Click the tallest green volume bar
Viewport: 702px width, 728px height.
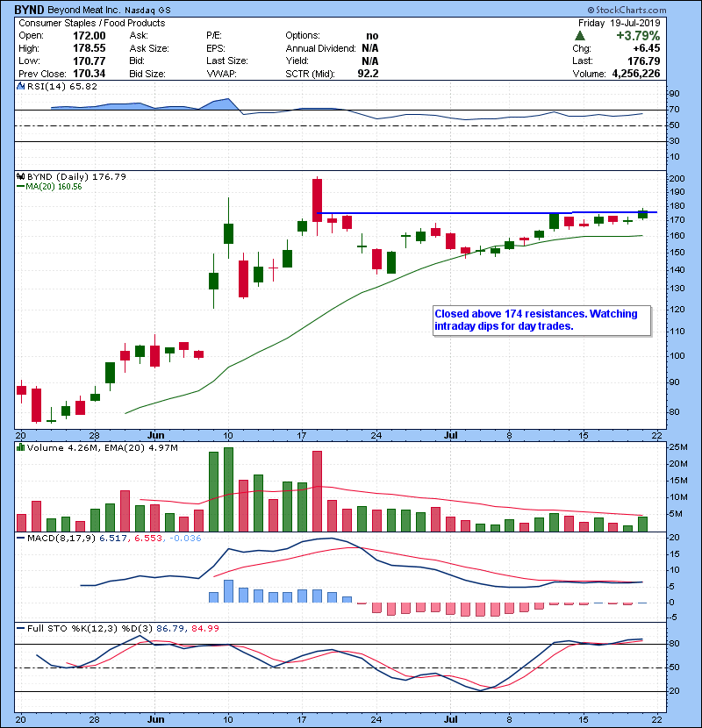tap(228, 489)
